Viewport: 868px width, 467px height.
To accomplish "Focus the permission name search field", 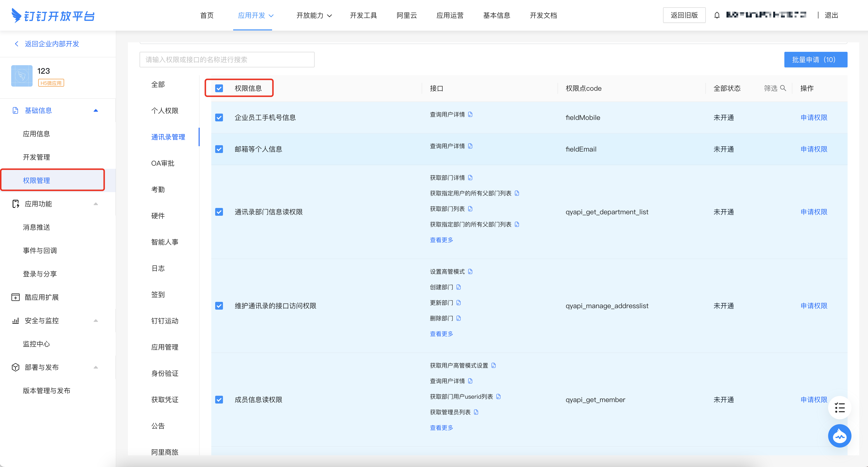I will tap(227, 60).
